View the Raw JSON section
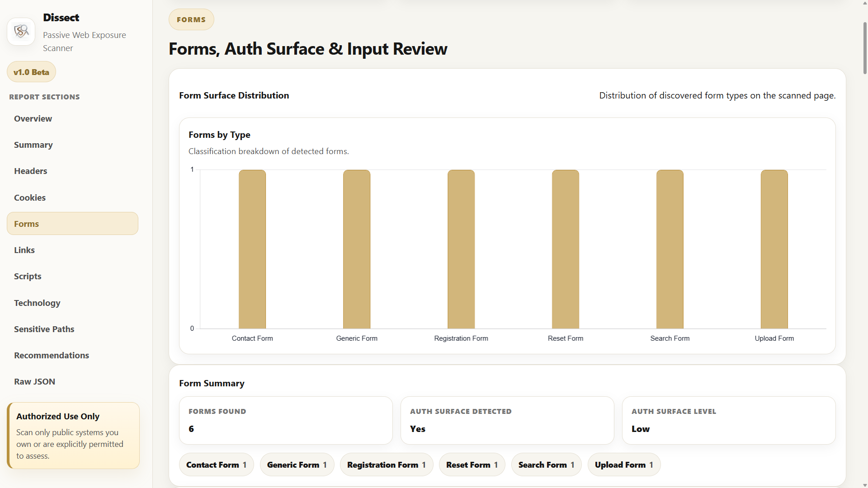This screenshot has width=868, height=488. point(72,381)
